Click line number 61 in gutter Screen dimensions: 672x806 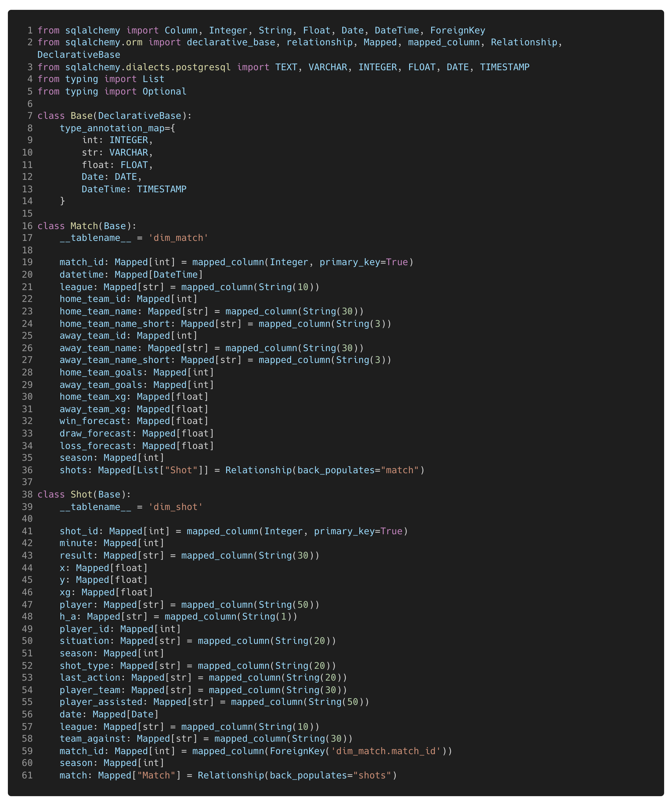click(x=27, y=775)
